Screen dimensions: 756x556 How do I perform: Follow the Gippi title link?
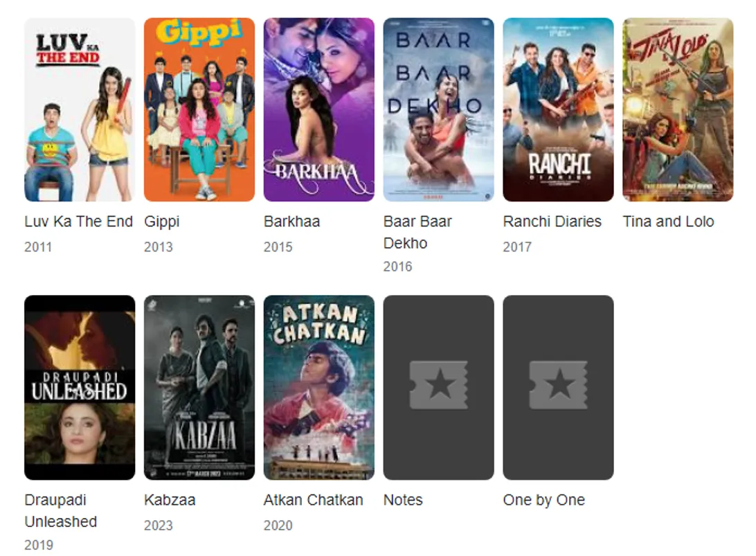click(x=161, y=222)
